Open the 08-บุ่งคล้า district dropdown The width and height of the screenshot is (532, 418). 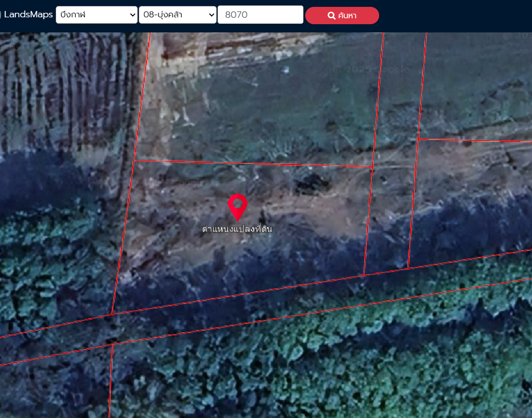tap(178, 15)
